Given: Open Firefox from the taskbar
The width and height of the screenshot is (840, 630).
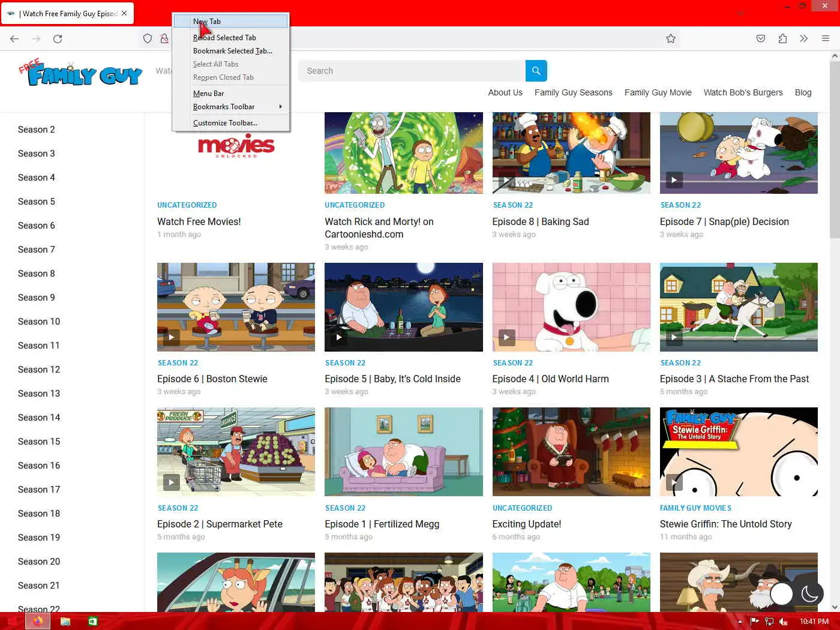Looking at the screenshot, I should (38, 621).
